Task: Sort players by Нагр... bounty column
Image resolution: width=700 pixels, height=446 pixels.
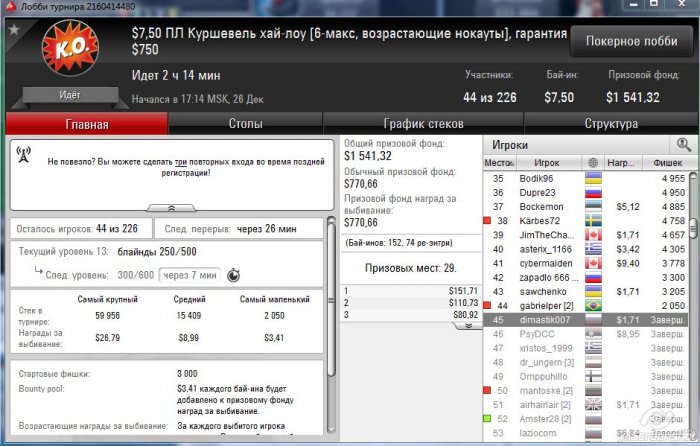Action: (623, 163)
